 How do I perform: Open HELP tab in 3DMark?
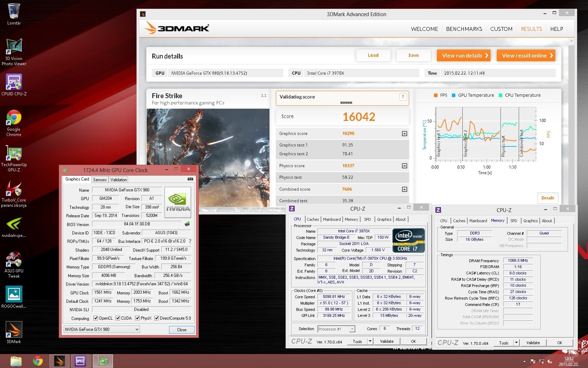pyautogui.click(x=556, y=29)
